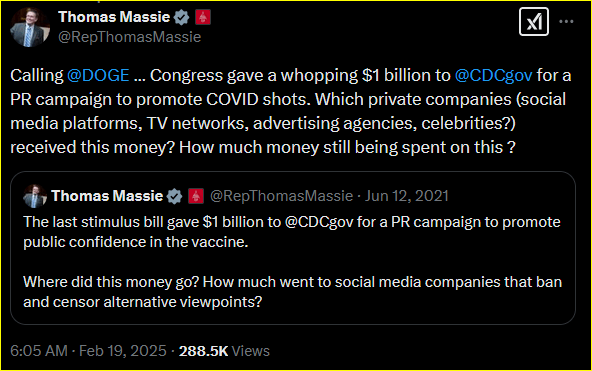592x371 pixels.
Task: Click the @RepThomasMassie handle under main name
Action: (130, 37)
